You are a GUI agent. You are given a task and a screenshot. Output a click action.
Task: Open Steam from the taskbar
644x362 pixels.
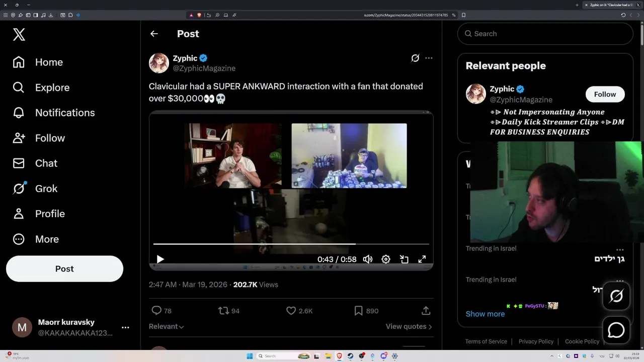350,356
